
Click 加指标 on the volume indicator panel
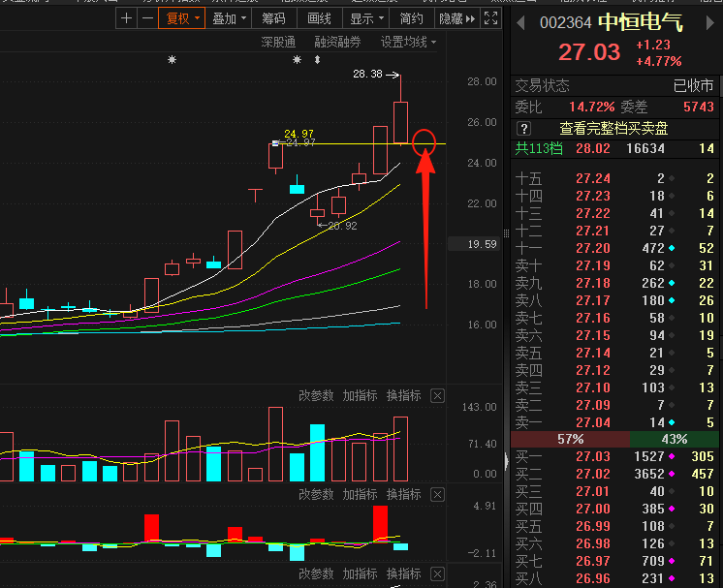tap(360, 395)
